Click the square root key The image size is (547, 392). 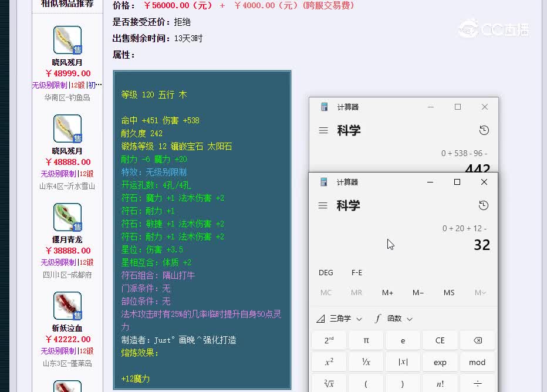click(329, 384)
